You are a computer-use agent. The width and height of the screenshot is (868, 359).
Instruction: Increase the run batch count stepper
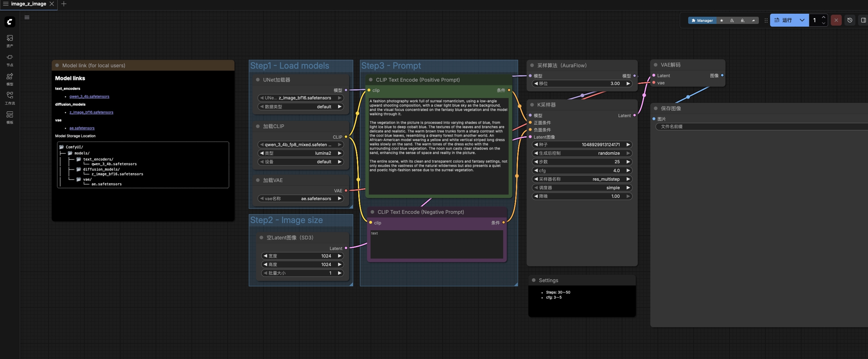pos(824,17)
